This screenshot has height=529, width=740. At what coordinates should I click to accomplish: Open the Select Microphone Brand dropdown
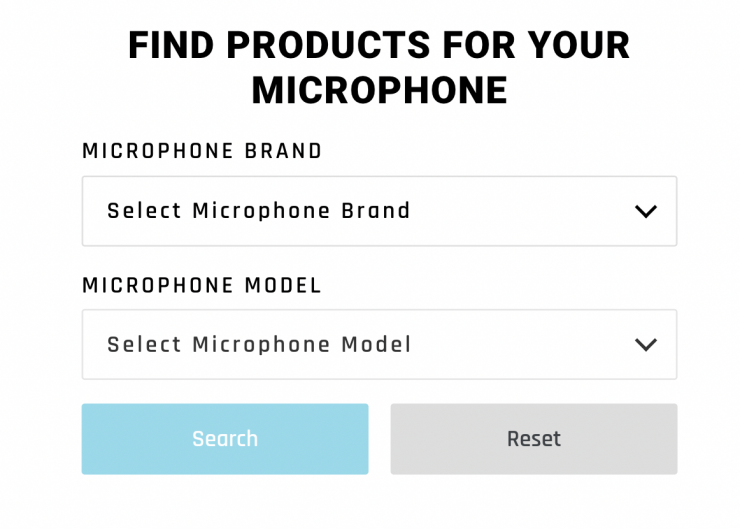(379, 211)
